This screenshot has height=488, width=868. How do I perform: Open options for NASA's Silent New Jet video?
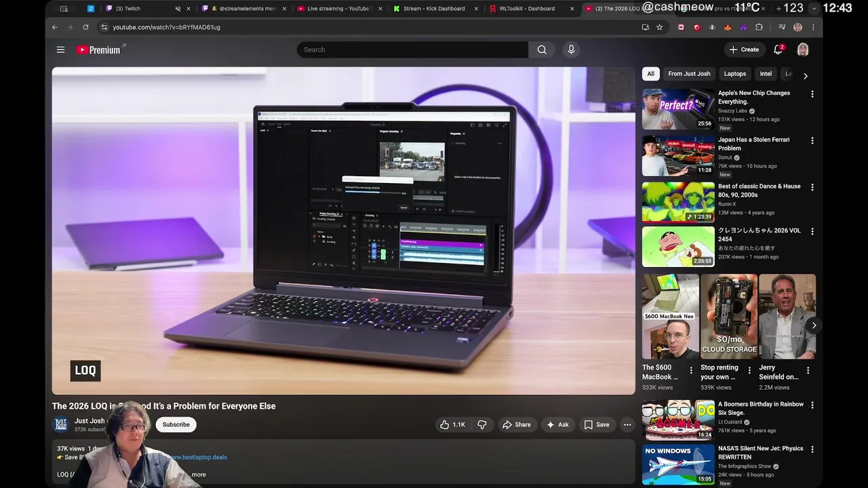coord(812,449)
